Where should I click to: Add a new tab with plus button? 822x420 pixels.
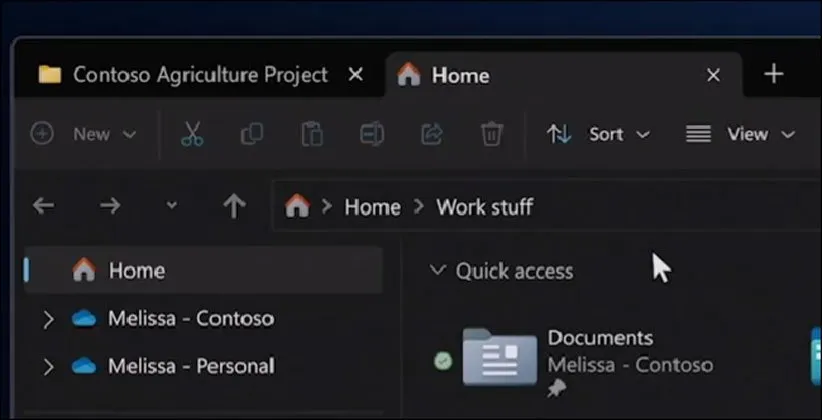coord(773,75)
